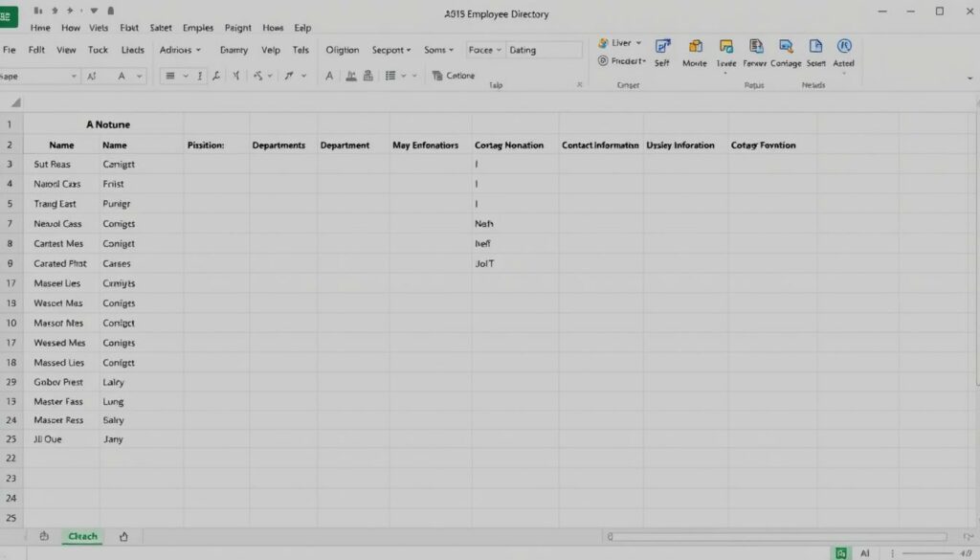This screenshot has height=560, width=980.
Task: Open the Emples menu
Action: click(x=197, y=28)
